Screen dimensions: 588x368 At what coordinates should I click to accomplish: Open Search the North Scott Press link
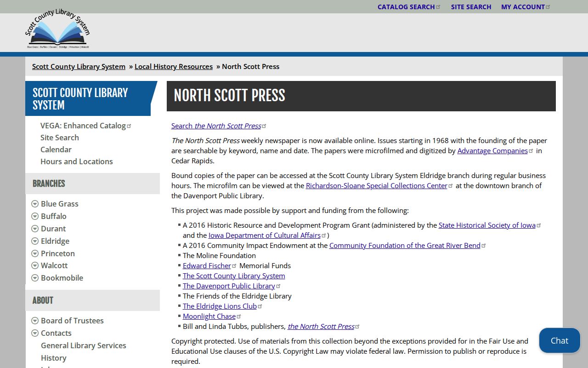click(219, 126)
